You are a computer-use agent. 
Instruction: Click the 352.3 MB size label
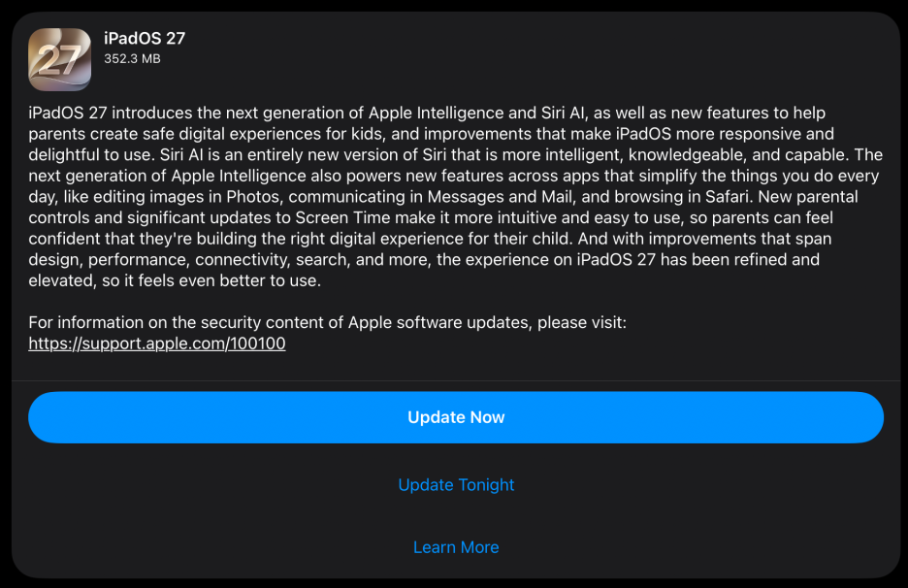(132, 58)
